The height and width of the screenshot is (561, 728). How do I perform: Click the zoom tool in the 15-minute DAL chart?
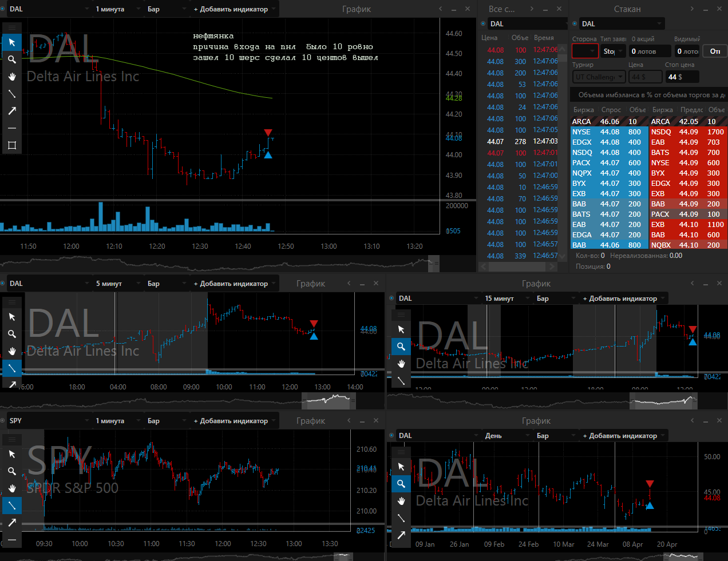pyautogui.click(x=401, y=347)
